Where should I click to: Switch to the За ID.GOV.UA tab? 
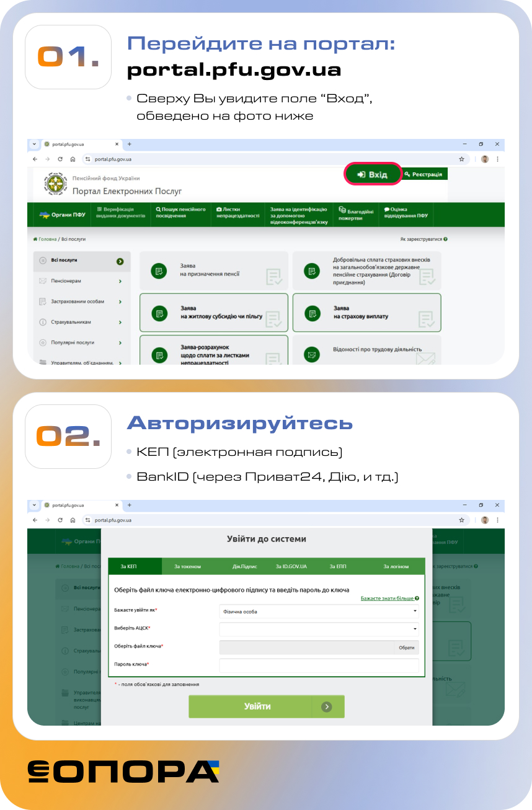(x=291, y=566)
